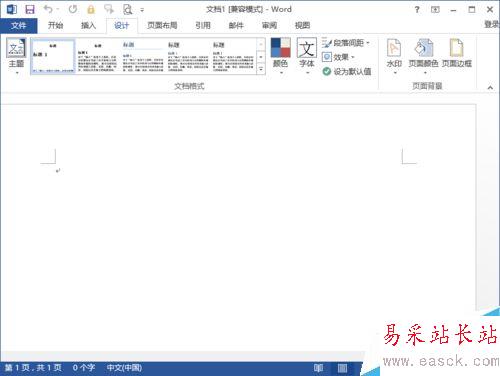Click page count in status bar
Image resolution: width=500 pixels, height=376 pixels.
[x=33, y=368]
